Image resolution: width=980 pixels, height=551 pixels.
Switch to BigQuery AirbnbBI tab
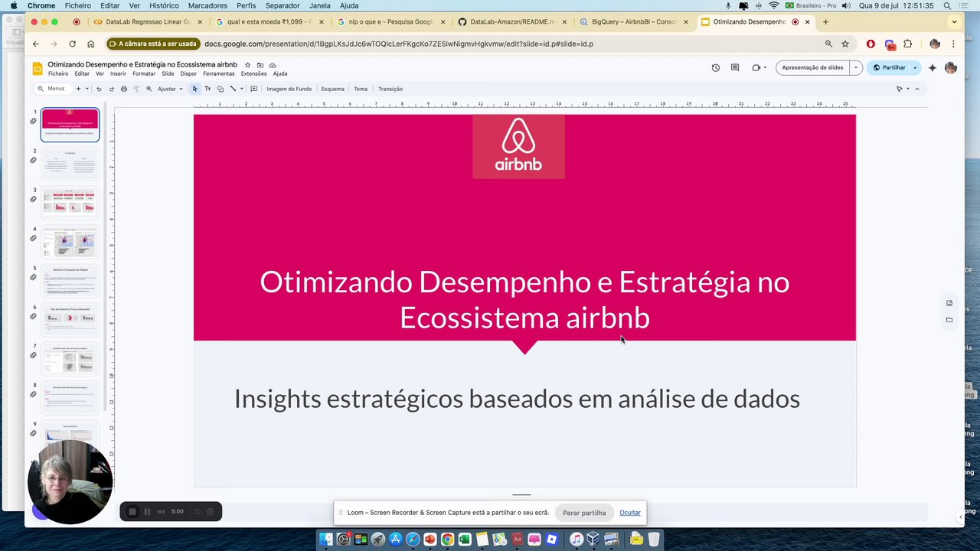point(635,21)
